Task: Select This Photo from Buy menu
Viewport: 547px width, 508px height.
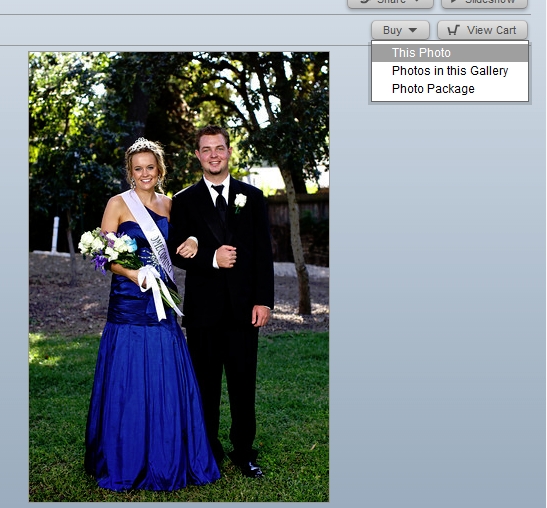Action: click(450, 53)
